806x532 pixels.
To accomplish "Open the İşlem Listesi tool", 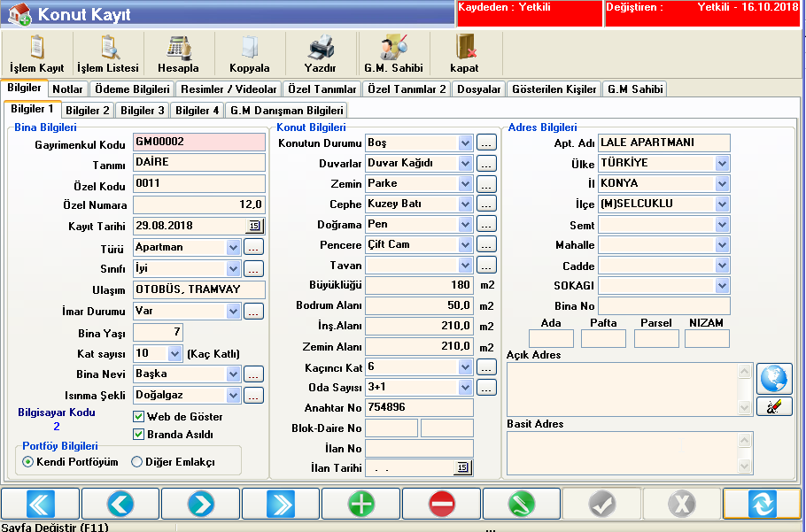I will (x=108, y=54).
